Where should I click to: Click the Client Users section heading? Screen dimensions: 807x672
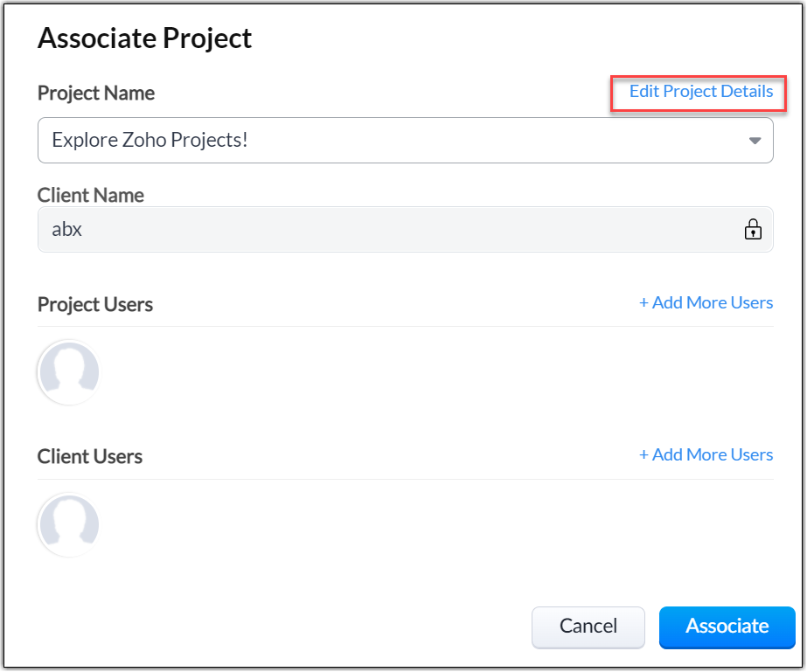(x=90, y=457)
